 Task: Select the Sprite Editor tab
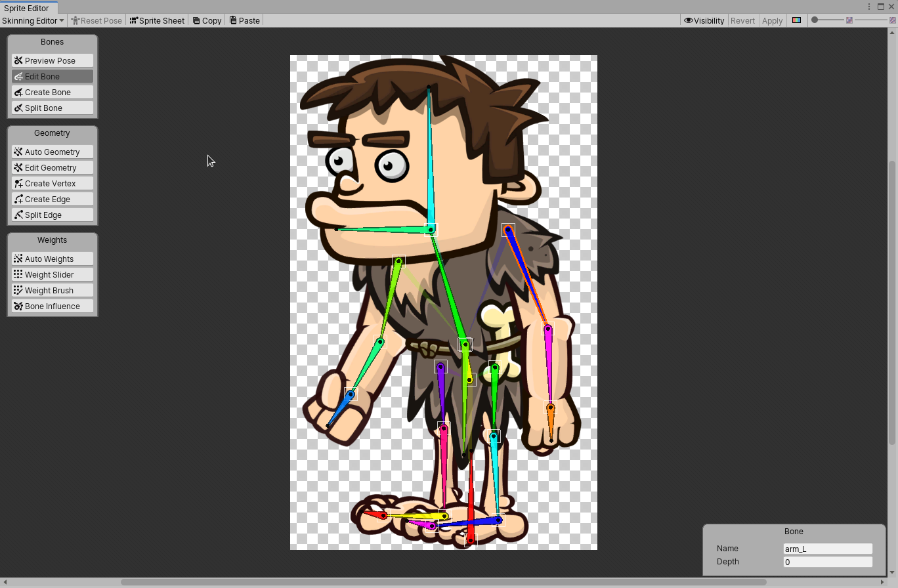pyautogui.click(x=28, y=9)
